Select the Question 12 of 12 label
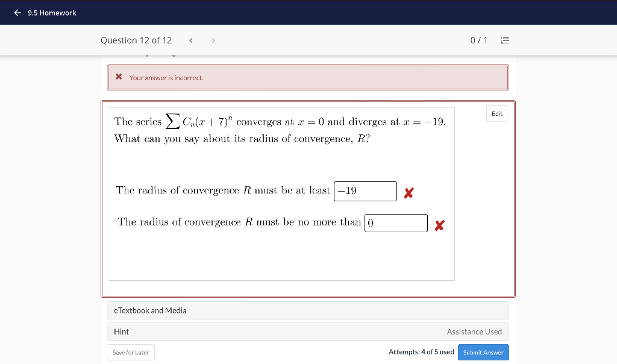This screenshot has width=617, height=364. pyautogui.click(x=136, y=40)
